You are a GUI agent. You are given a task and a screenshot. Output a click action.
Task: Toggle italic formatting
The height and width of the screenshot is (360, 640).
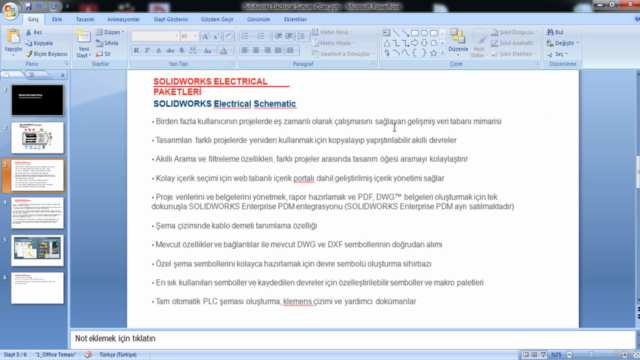click(x=147, y=50)
